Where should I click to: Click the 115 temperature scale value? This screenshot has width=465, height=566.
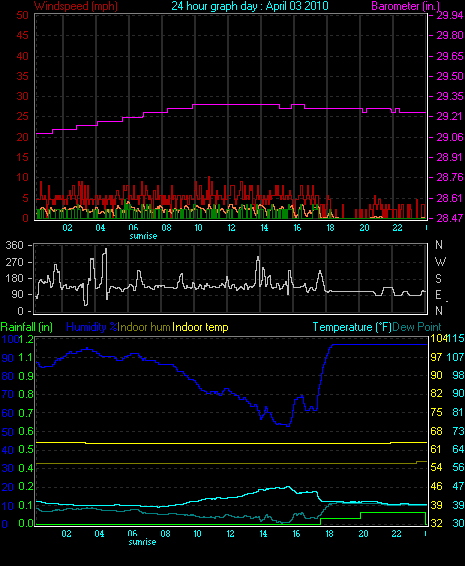click(456, 339)
